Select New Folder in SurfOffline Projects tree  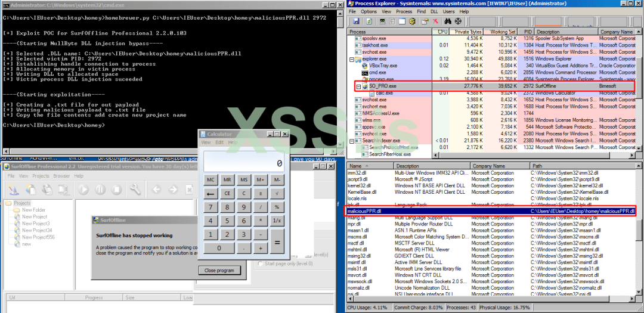point(33,210)
